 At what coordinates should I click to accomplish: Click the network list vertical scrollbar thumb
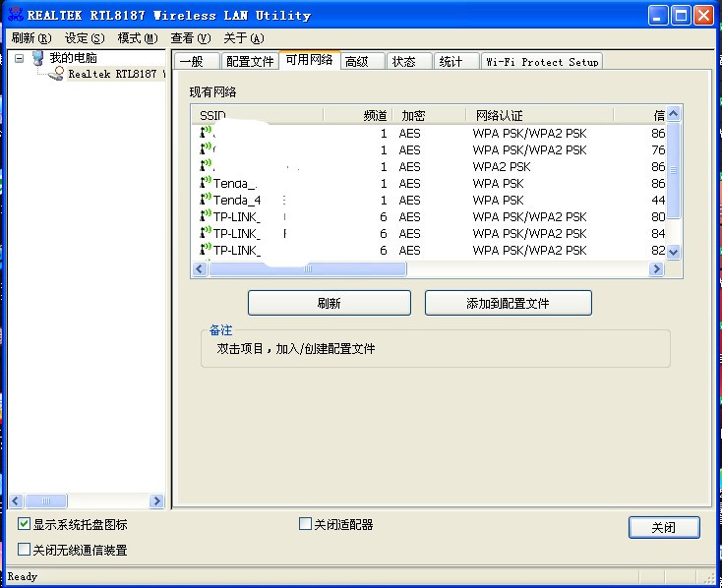pos(673,170)
